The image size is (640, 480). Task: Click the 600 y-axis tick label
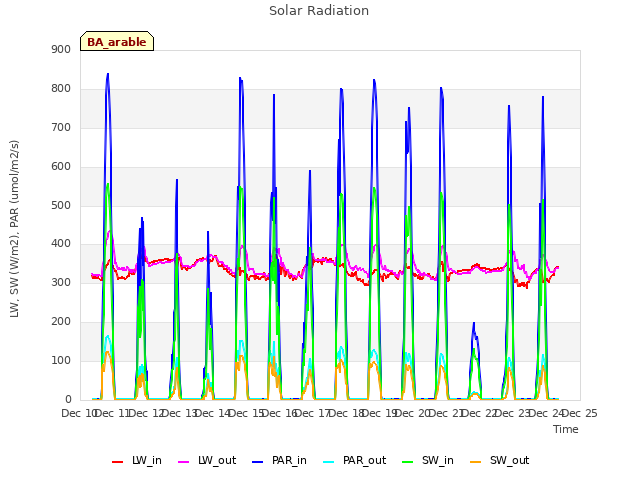point(61,167)
